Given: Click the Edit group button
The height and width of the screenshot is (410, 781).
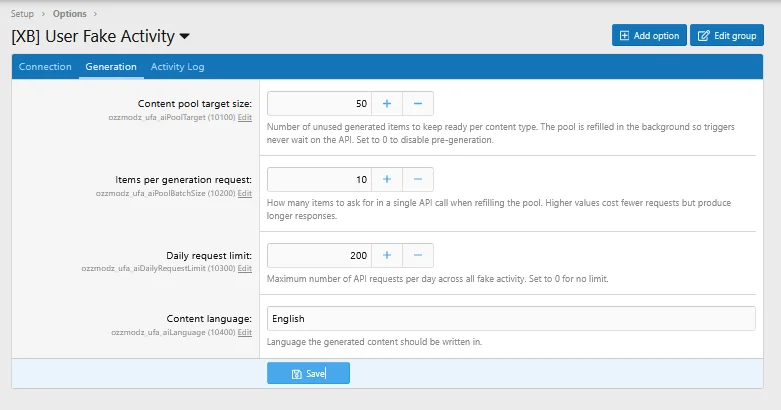Looking at the screenshot, I should 727,35.
